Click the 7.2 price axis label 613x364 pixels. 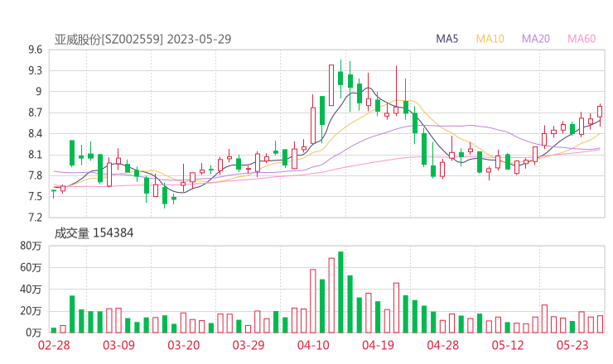coord(35,218)
